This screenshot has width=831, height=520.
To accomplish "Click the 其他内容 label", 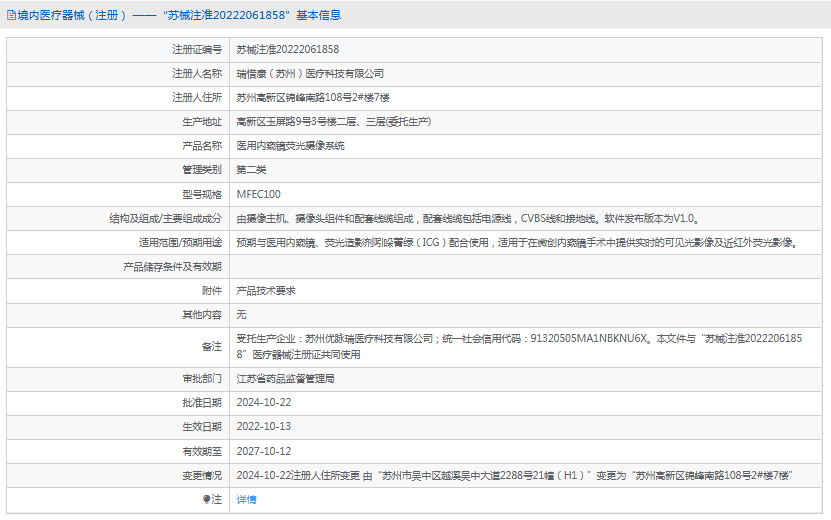I will pos(202,314).
